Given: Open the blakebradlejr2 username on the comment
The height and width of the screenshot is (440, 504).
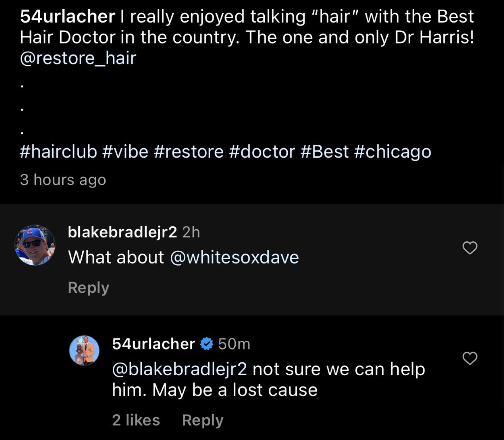Looking at the screenshot, I should pyautogui.click(x=122, y=232).
